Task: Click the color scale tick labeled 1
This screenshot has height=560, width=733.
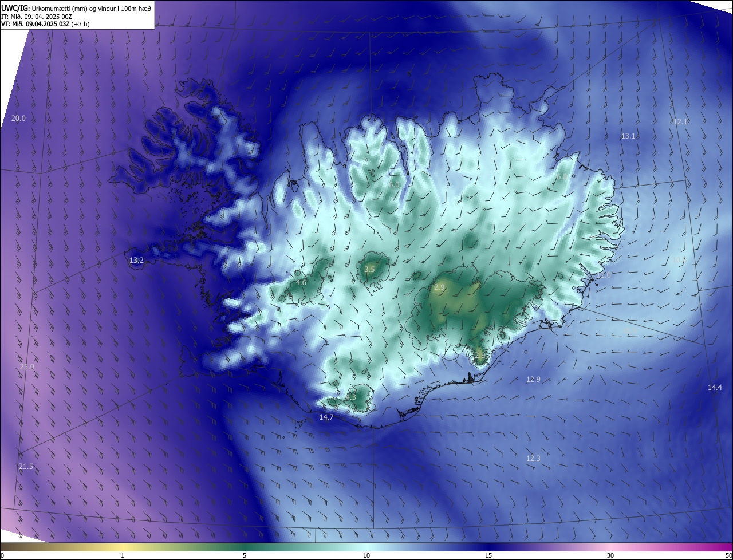Action: 123,555
